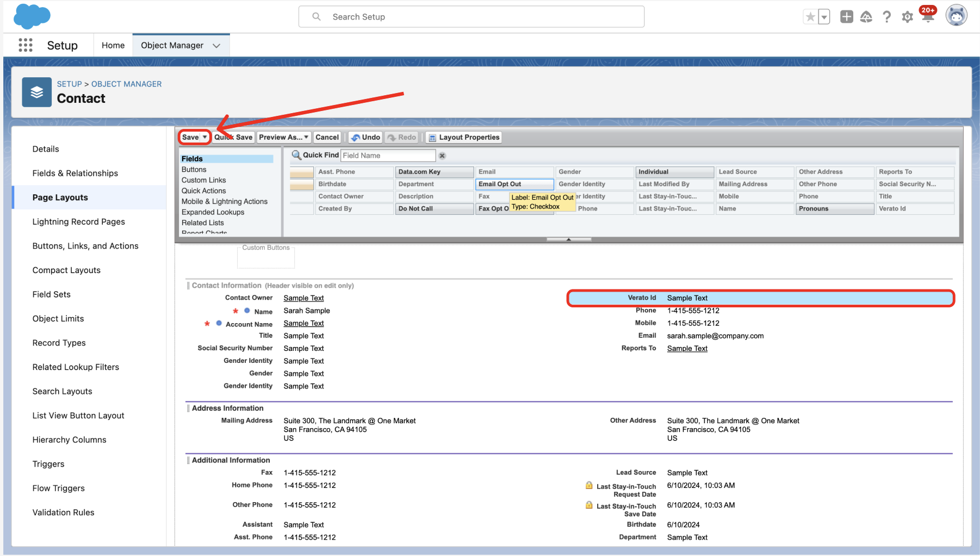Viewport: 980px width, 556px height.
Task: Click the Contact object layers icon
Action: 36,92
